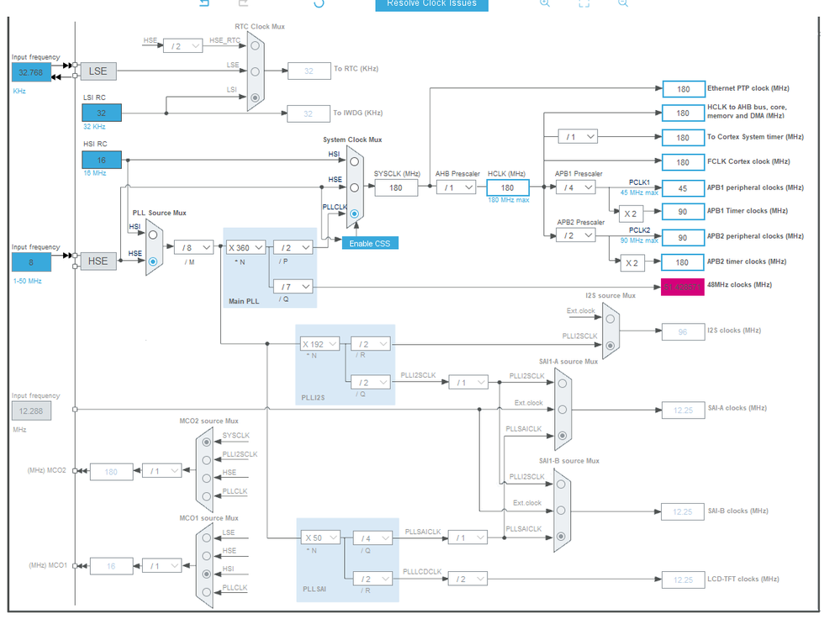Image resolution: width=840 pixels, height=619 pixels.
Task: Open the Main PLL /Q divider showing /7
Action: pos(293,287)
